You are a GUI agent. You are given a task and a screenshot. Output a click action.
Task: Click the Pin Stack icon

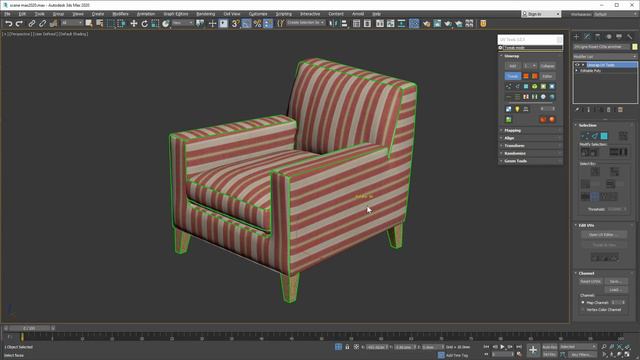click(577, 109)
